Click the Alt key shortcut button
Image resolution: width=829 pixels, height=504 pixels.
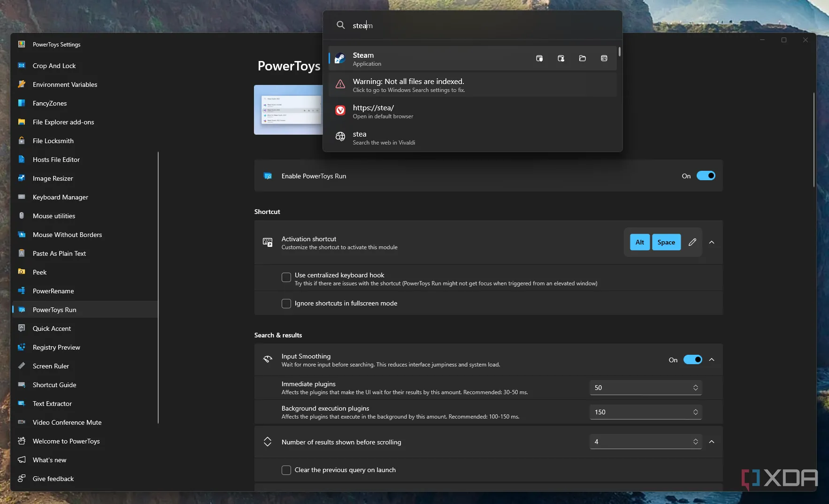click(x=640, y=242)
